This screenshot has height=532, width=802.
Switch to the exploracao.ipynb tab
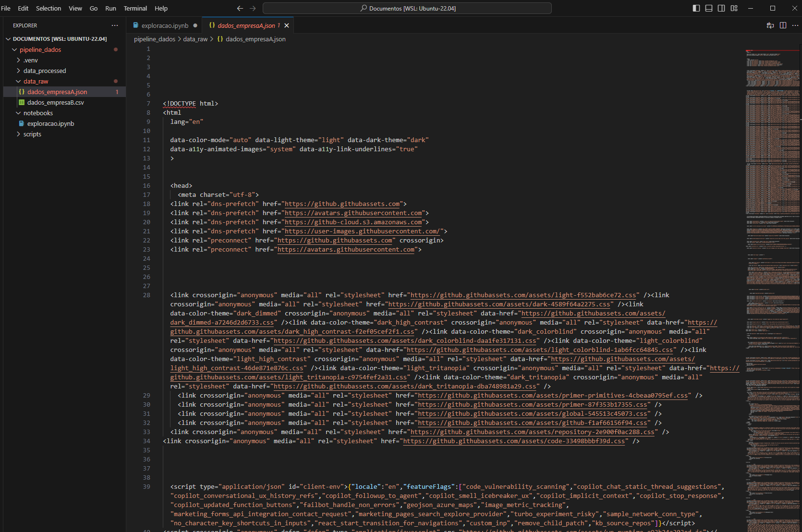(165, 25)
